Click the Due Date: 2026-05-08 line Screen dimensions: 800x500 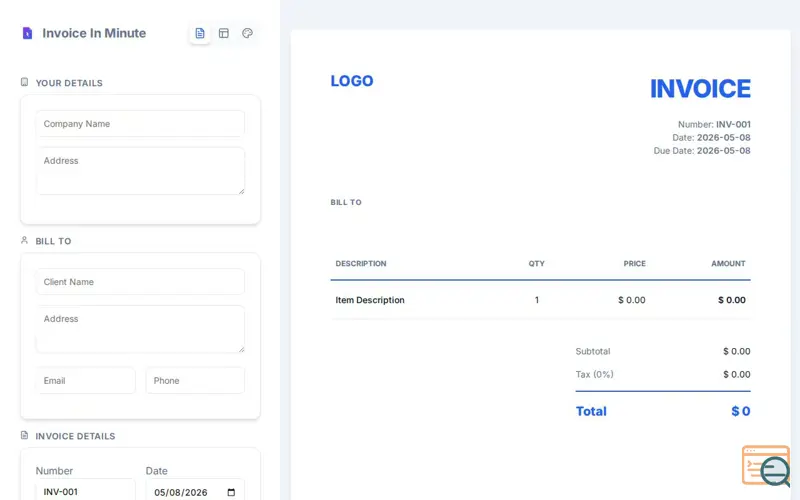pos(702,151)
